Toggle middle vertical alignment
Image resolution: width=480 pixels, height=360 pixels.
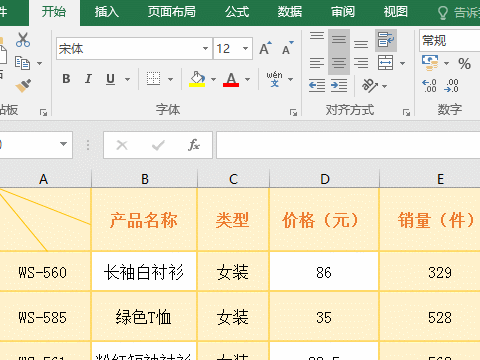(339, 40)
